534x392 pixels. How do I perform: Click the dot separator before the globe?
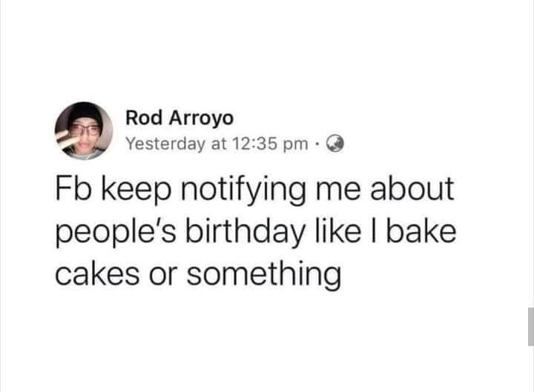(x=317, y=144)
